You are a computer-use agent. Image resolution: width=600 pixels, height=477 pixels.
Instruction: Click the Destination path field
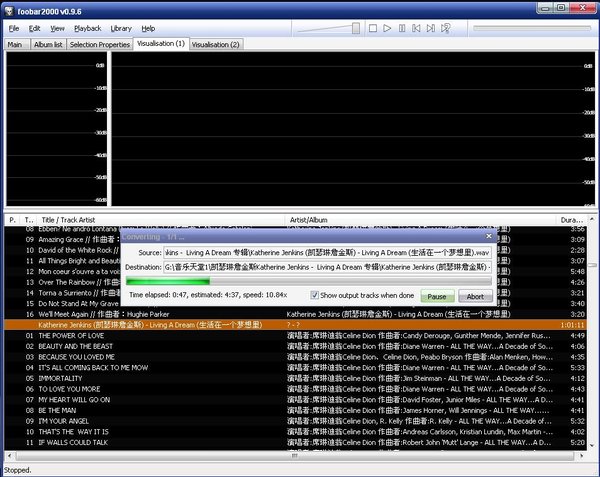click(x=328, y=267)
